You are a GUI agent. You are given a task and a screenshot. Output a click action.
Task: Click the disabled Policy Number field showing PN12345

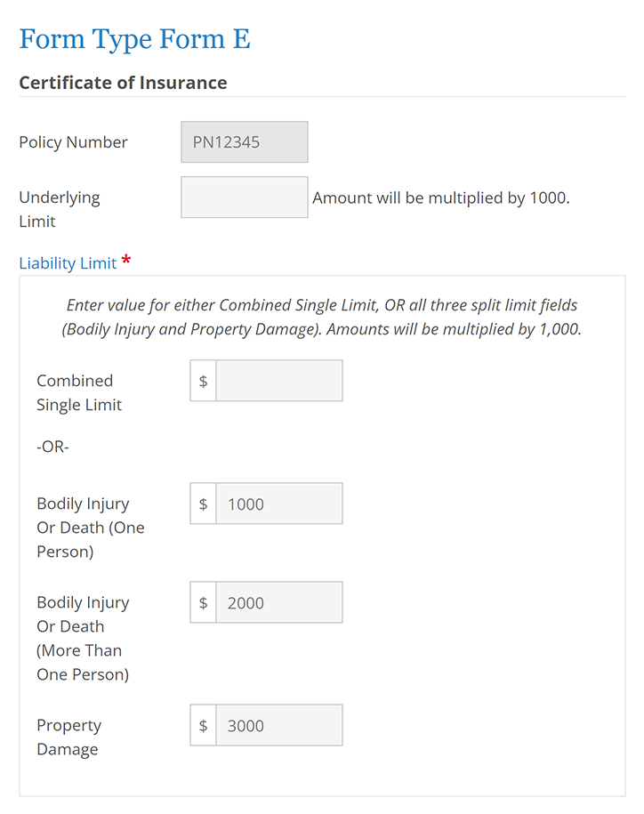coord(244,141)
